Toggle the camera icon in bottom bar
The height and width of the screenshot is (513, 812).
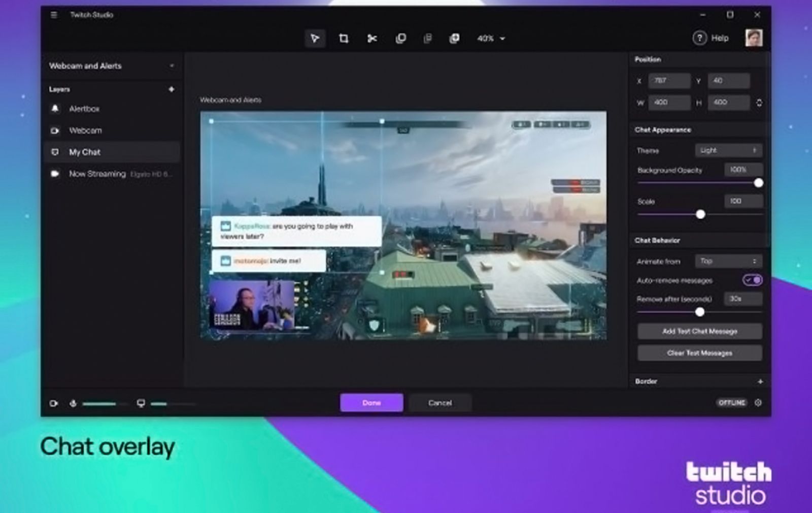tap(54, 403)
